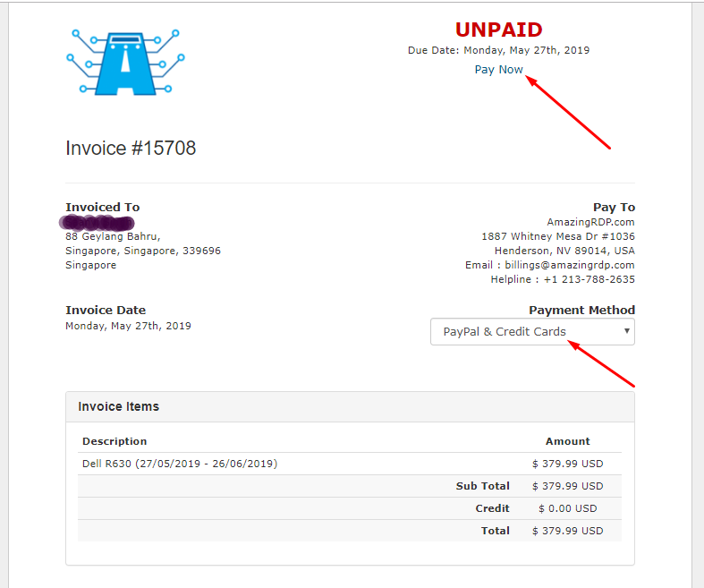Click the helpline phone number
This screenshot has height=588, width=704.
coord(589,279)
